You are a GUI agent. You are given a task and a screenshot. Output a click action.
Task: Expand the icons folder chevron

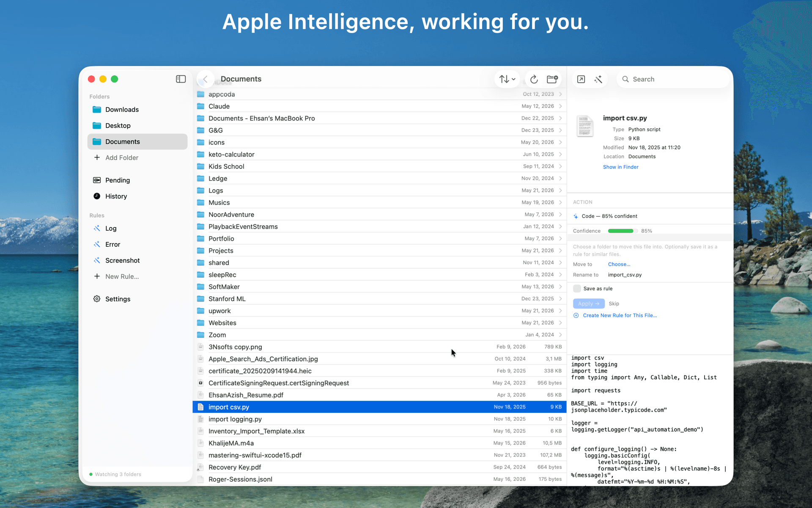click(560, 142)
